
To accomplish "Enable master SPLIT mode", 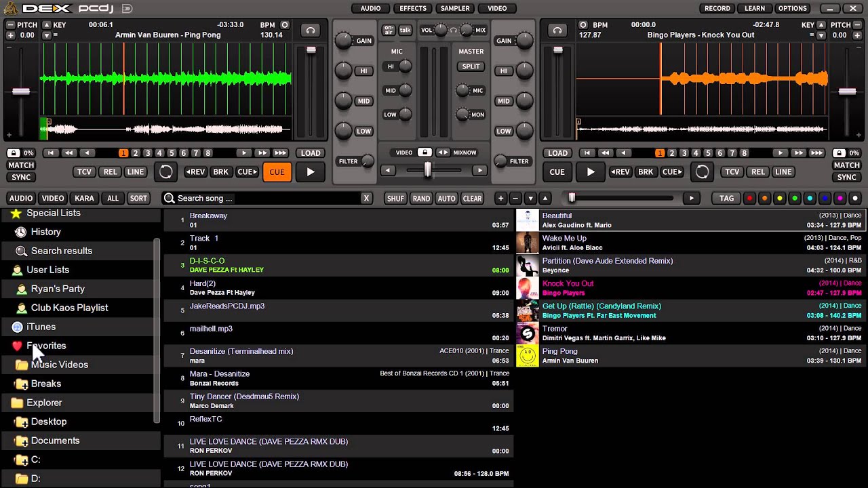I will [x=471, y=66].
